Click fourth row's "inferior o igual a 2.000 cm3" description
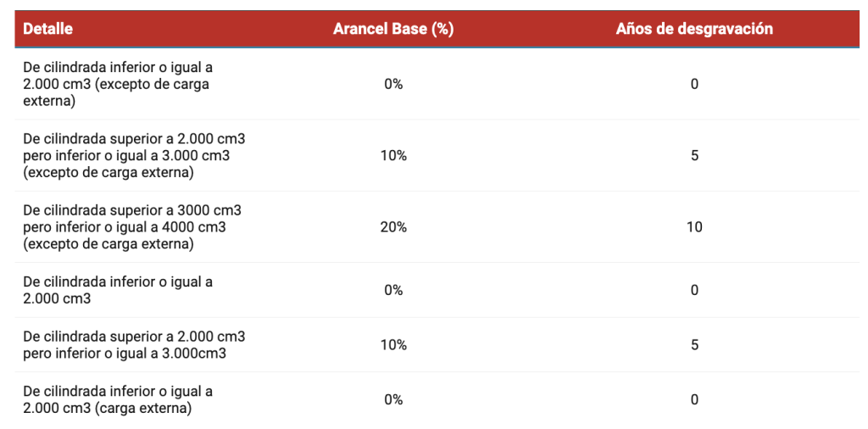This screenshot has width=868, height=429. click(x=117, y=290)
